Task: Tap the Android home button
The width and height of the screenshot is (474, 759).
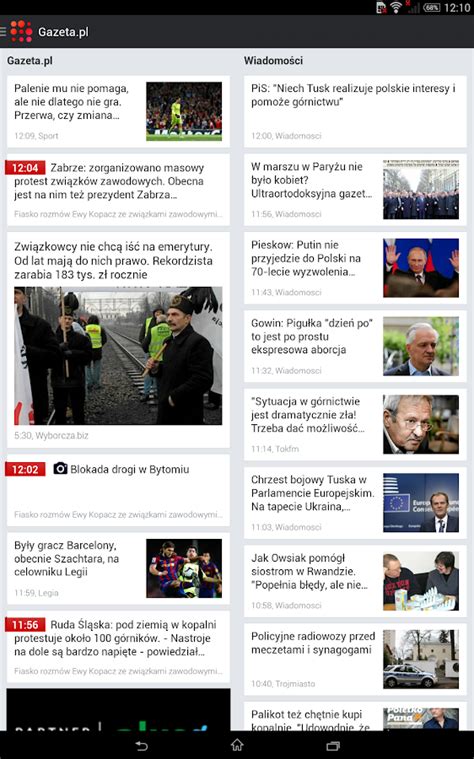Action: tap(237, 745)
